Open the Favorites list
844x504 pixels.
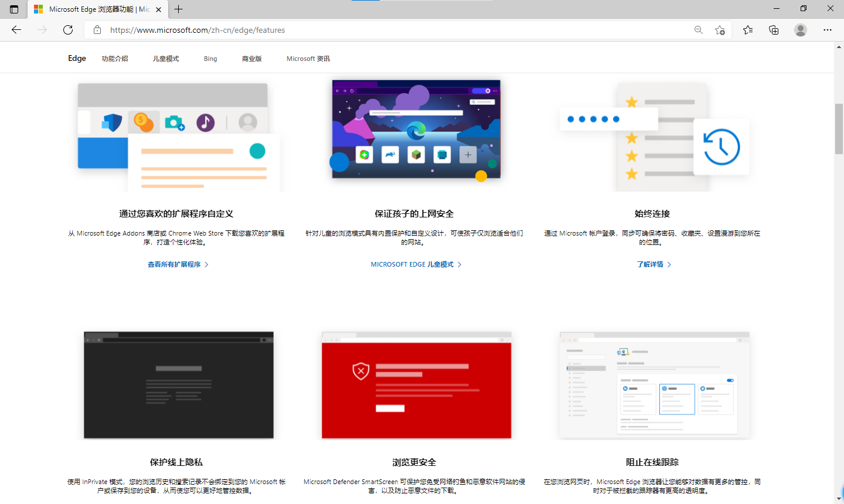pos(748,30)
